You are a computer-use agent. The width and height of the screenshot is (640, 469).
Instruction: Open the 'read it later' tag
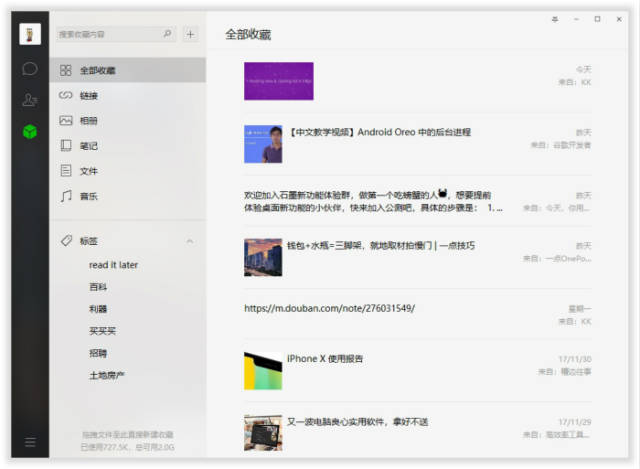pyautogui.click(x=113, y=265)
